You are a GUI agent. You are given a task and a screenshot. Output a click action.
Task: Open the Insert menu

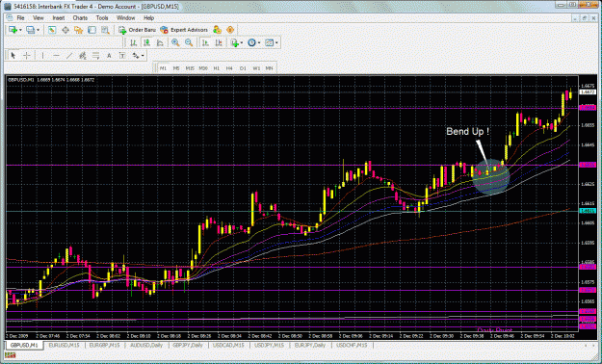pos(59,18)
